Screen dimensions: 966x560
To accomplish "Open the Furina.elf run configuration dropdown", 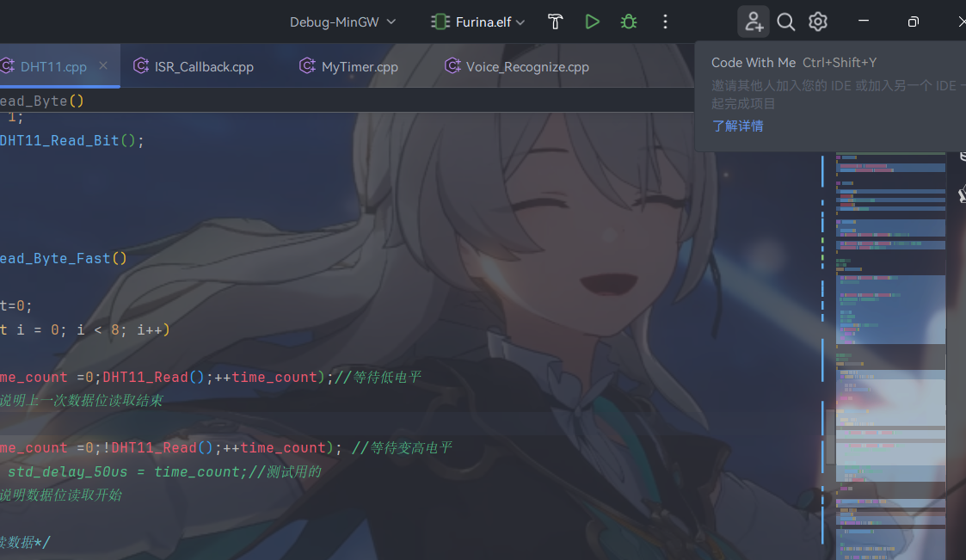I will click(x=478, y=22).
